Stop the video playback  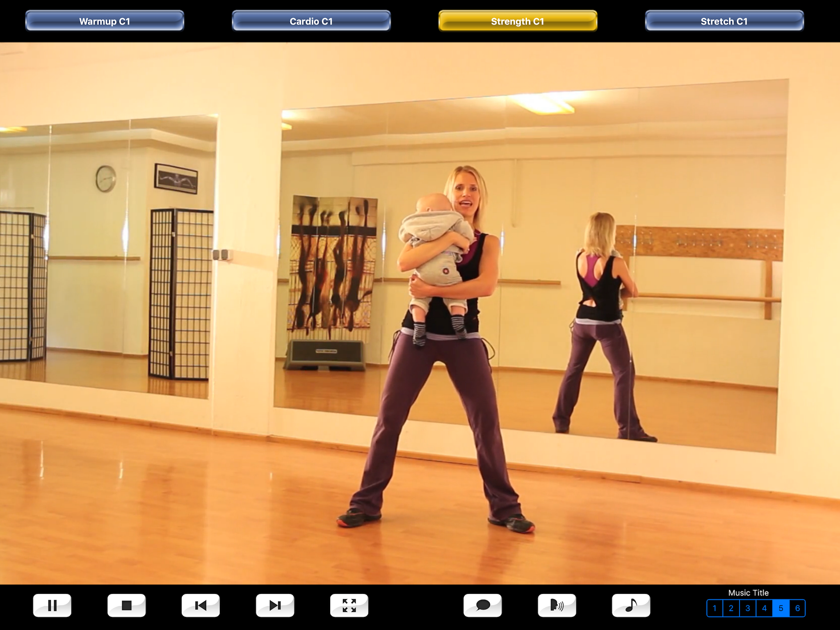(126, 605)
